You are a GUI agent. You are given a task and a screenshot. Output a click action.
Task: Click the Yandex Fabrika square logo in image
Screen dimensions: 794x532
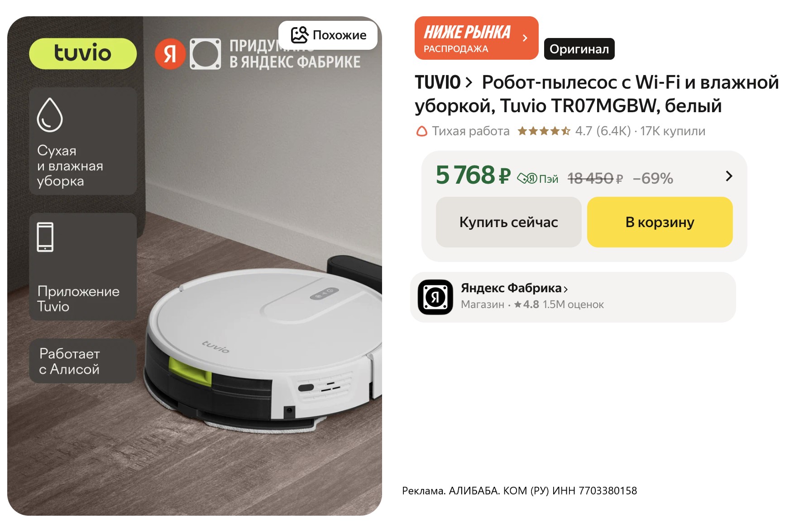205,54
